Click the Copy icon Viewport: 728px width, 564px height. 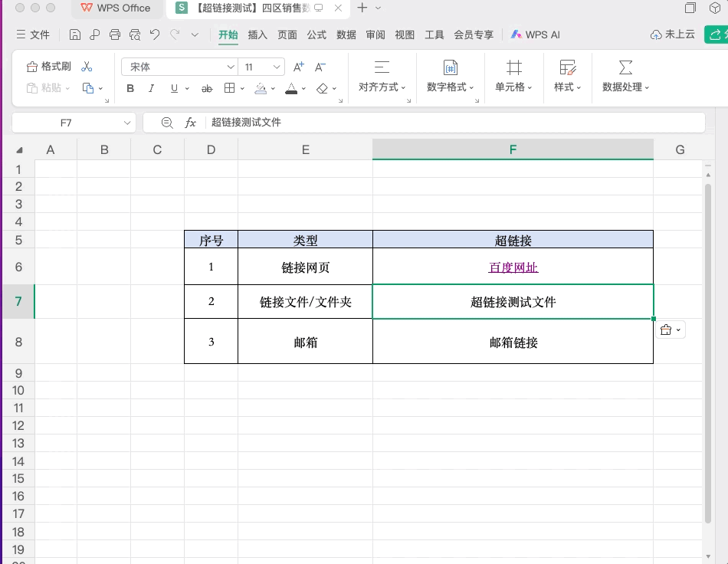(x=88, y=87)
